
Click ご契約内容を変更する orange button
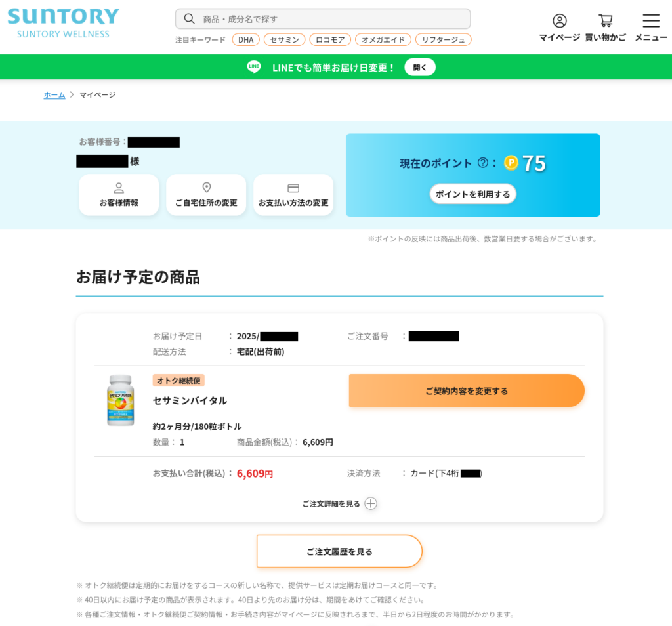(x=467, y=390)
